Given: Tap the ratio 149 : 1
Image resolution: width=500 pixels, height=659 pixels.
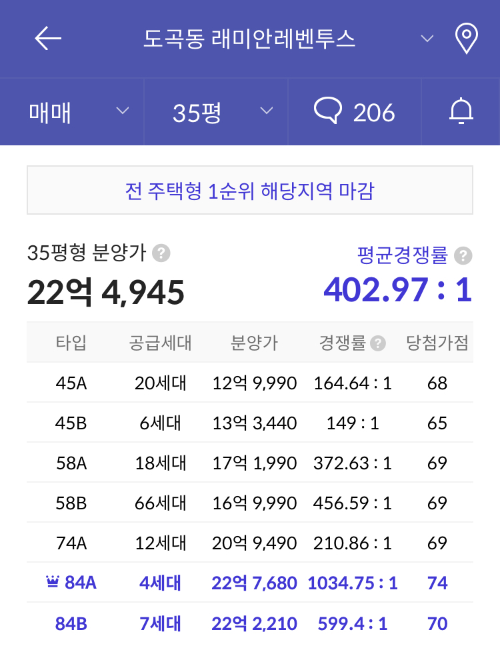Looking at the screenshot, I should (353, 423).
